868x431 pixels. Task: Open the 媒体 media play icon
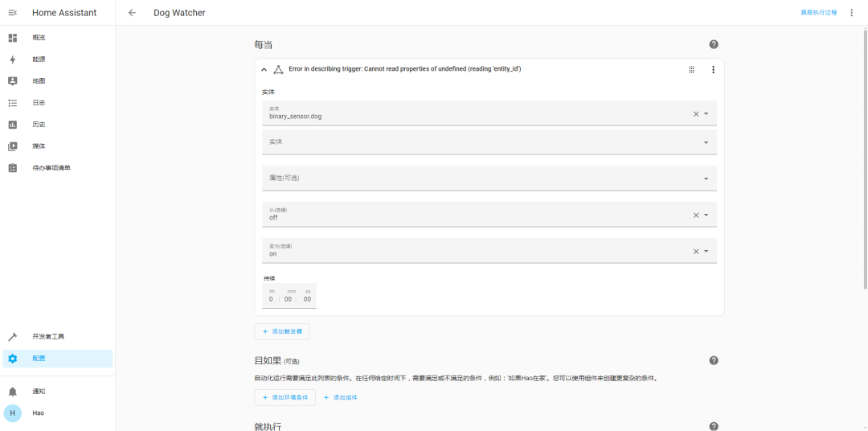(x=13, y=146)
